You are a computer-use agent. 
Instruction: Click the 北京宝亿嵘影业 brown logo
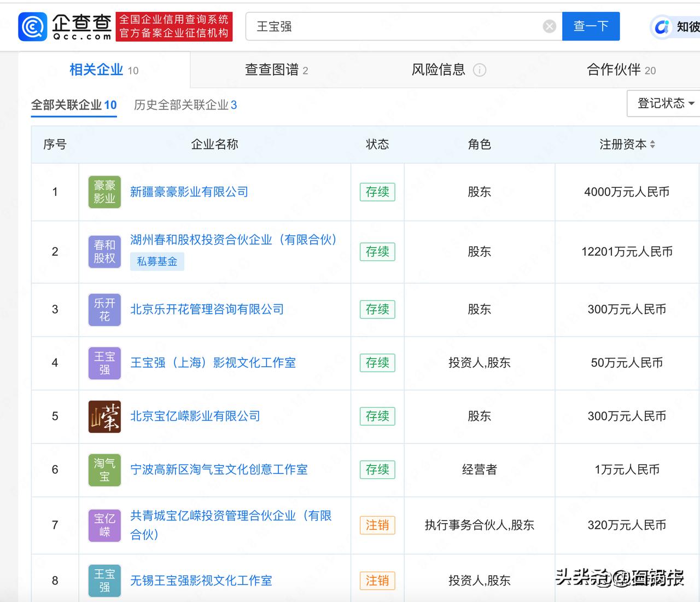[104, 416]
